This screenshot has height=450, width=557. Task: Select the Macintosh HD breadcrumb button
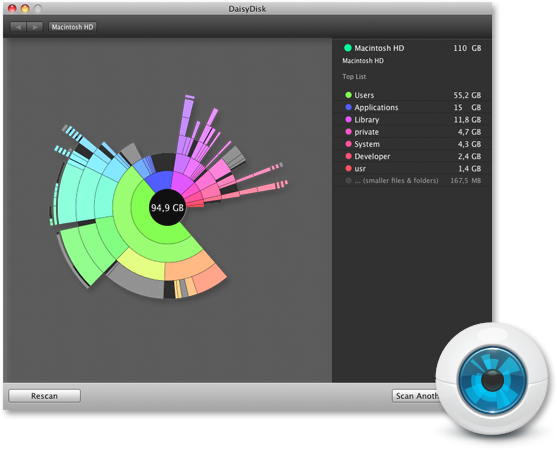click(x=72, y=27)
